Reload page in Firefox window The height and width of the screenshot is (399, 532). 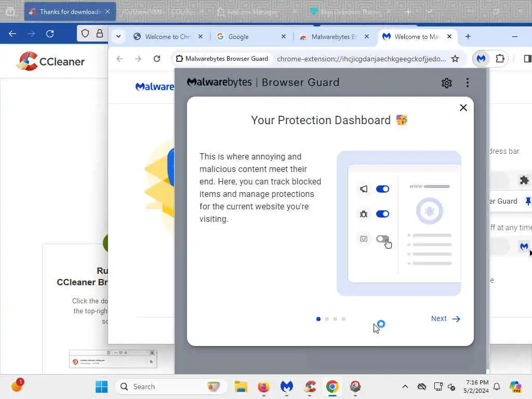point(50,34)
